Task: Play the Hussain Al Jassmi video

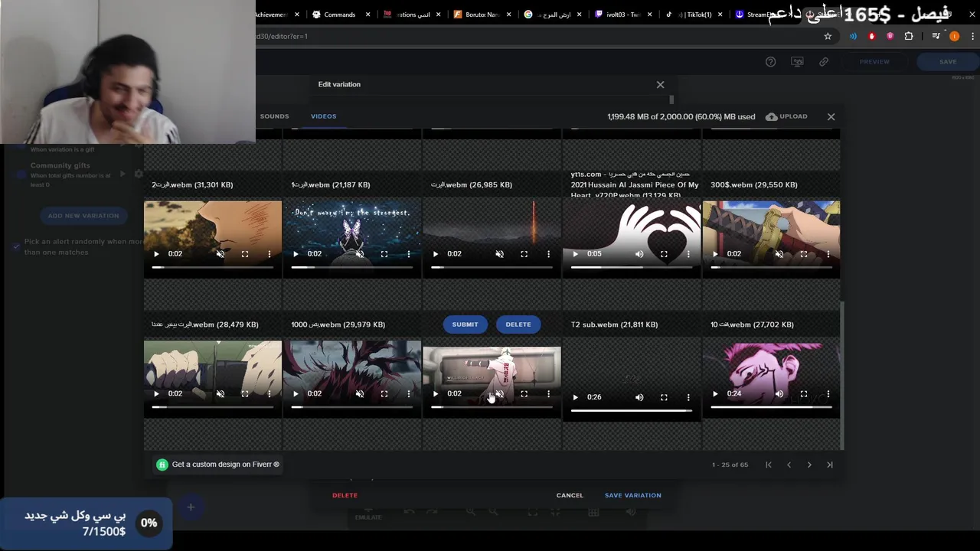Action: [576, 254]
